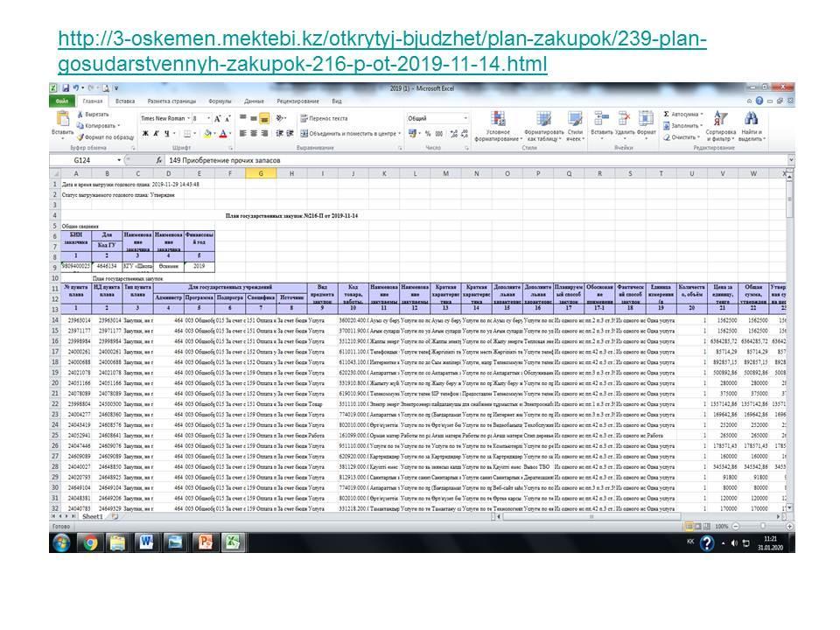Image resolution: width=840 pixels, height=630 pixels.
Task: Toggle Italic (К) formatting
Action: click(155, 134)
